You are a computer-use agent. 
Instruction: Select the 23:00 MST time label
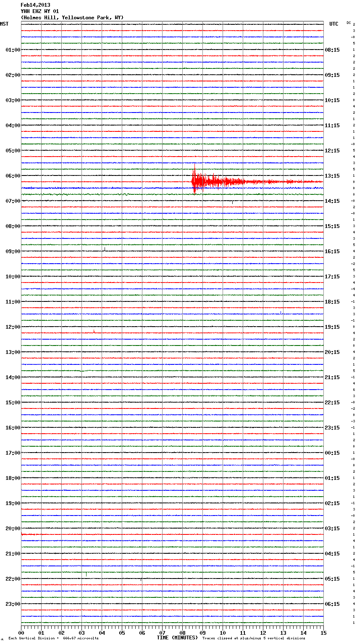(13, 604)
